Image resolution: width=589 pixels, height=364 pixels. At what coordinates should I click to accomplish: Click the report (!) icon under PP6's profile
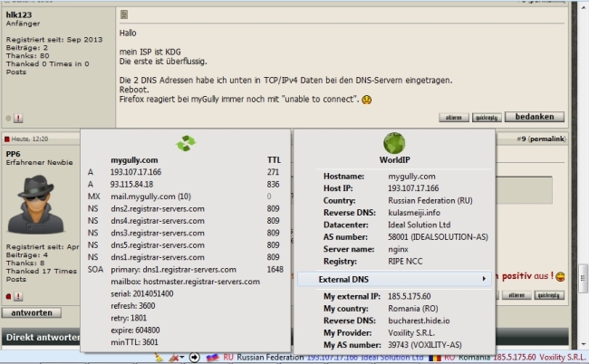click(x=18, y=296)
